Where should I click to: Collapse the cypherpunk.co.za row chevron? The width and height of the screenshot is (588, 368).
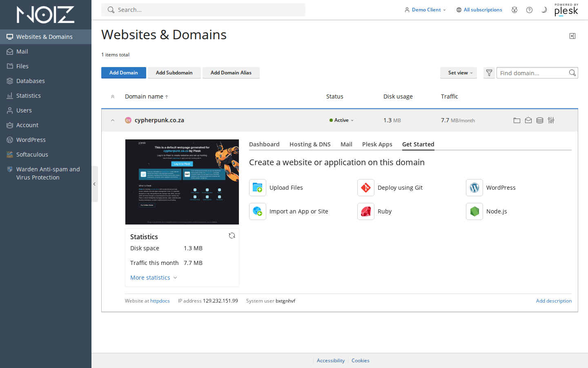click(x=113, y=120)
